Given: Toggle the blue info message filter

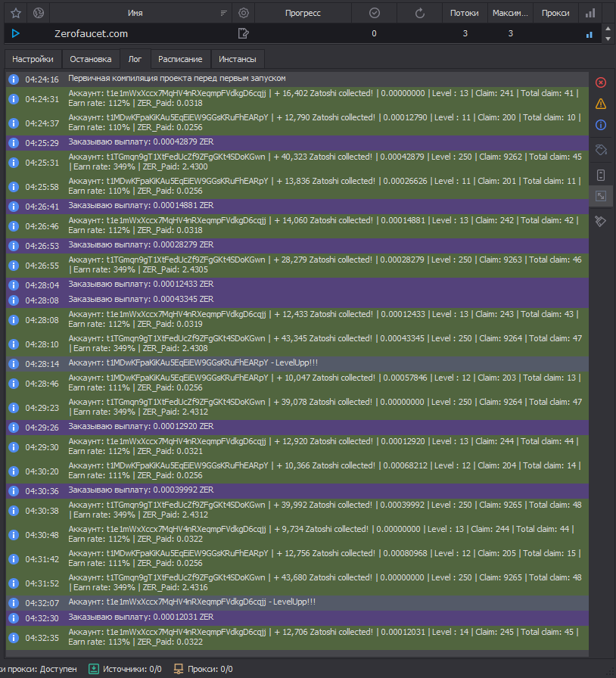Looking at the screenshot, I should tap(601, 125).
